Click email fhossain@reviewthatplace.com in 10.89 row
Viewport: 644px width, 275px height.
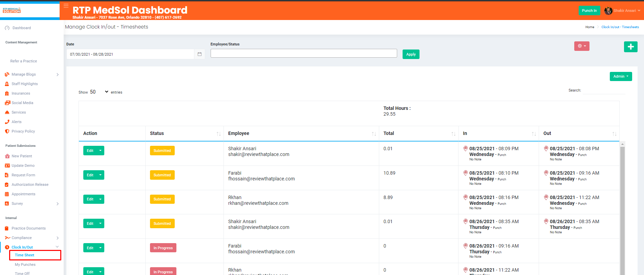coord(261,179)
